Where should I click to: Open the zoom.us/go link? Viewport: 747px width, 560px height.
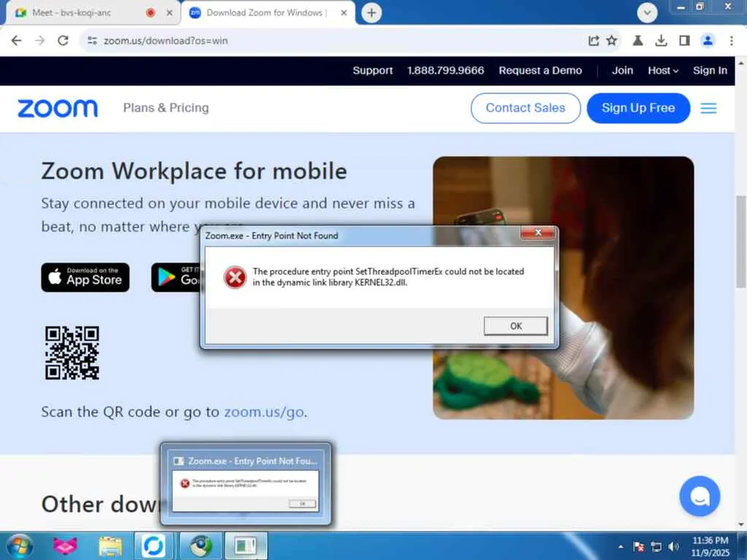264,412
